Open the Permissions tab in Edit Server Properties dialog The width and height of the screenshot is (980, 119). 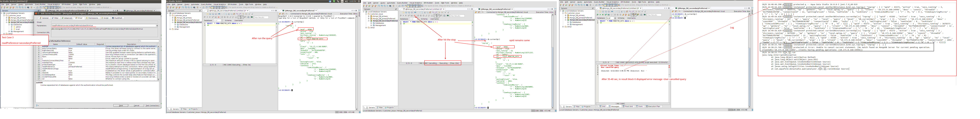click(92, 18)
